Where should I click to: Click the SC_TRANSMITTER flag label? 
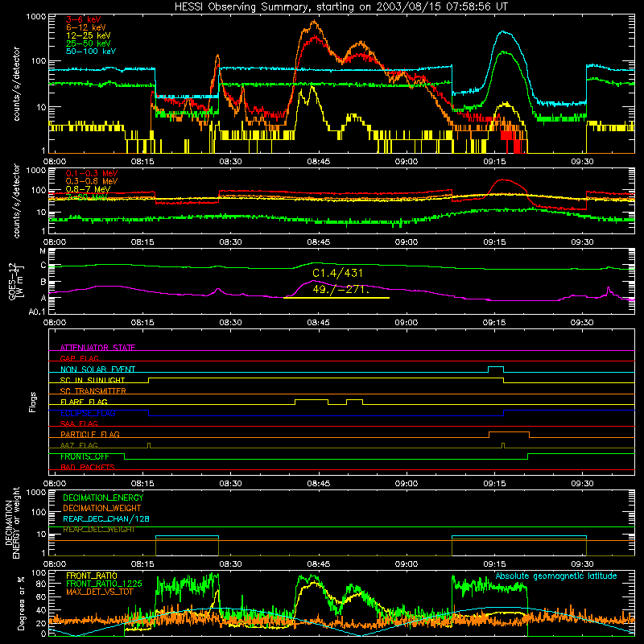coord(93,391)
